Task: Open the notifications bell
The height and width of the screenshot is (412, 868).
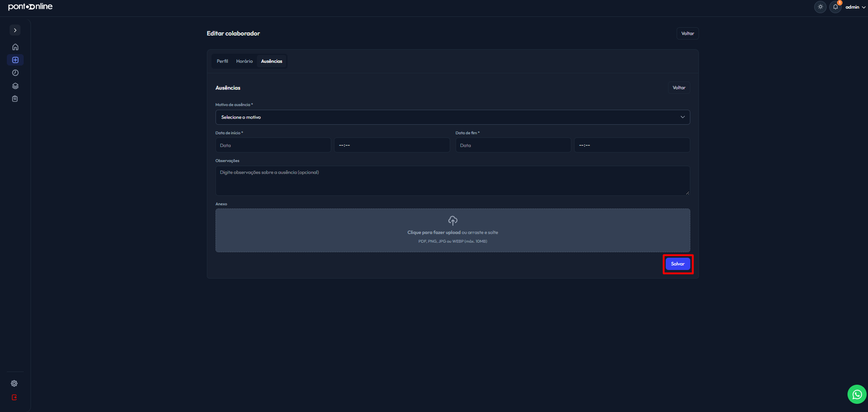Action: [835, 7]
